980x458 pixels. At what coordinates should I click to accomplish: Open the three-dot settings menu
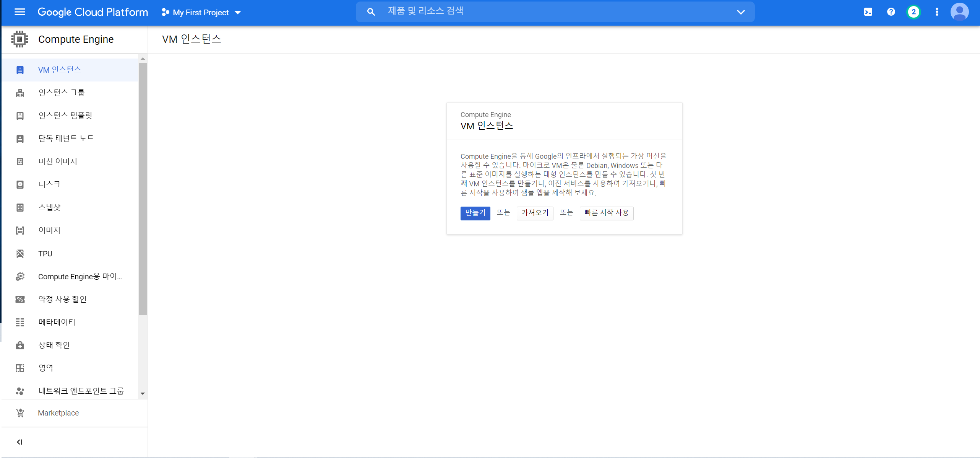pyautogui.click(x=937, y=12)
